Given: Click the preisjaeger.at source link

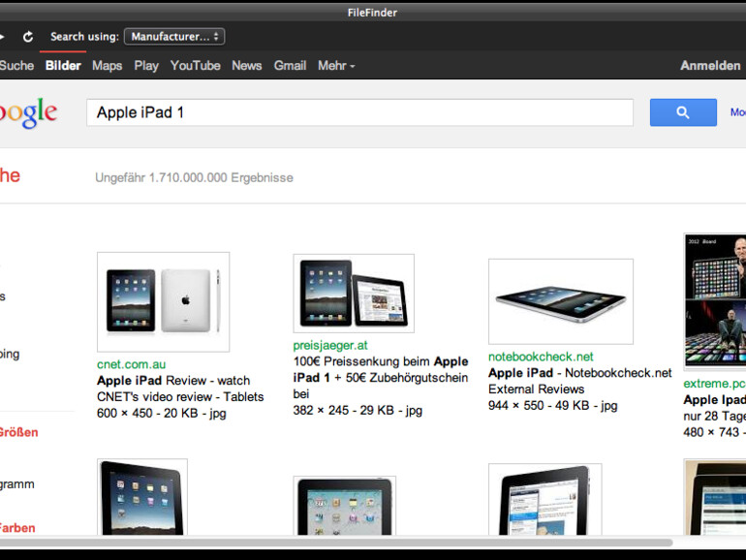Looking at the screenshot, I should click(330, 346).
